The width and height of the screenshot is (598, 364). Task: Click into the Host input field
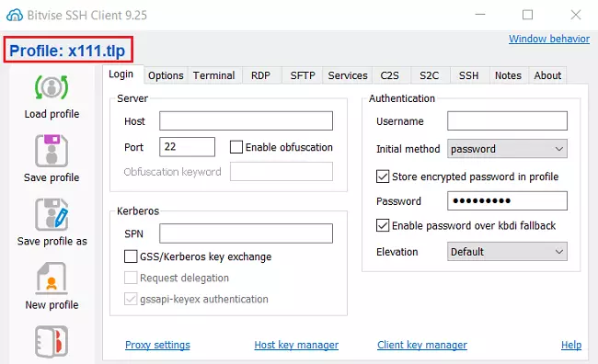pyautogui.click(x=246, y=120)
